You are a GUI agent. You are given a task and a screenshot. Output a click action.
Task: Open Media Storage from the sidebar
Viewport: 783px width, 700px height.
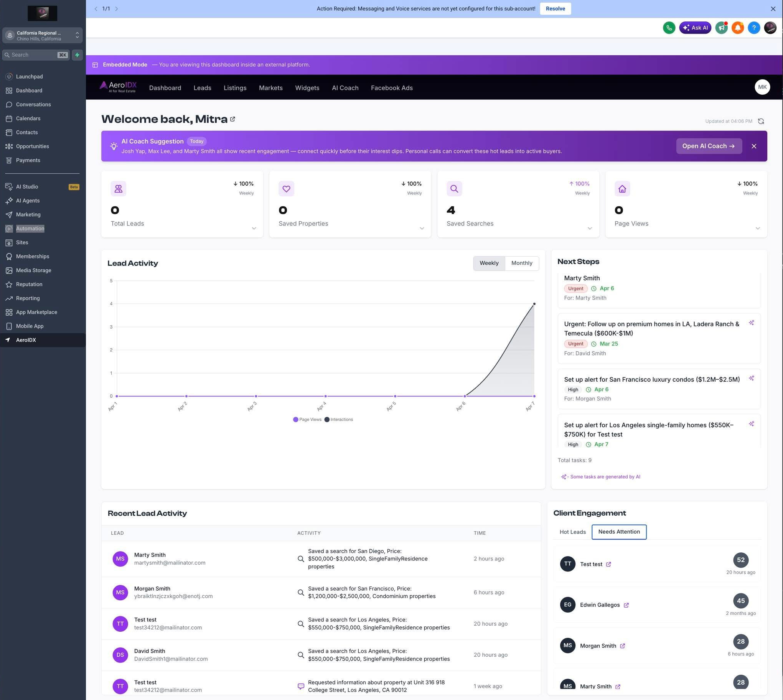33,270
